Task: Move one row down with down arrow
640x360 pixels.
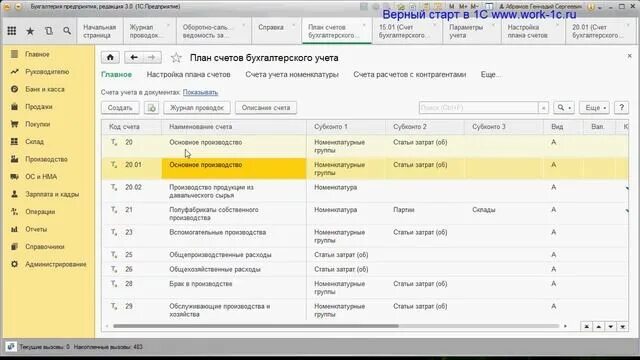Action: pos(611,327)
